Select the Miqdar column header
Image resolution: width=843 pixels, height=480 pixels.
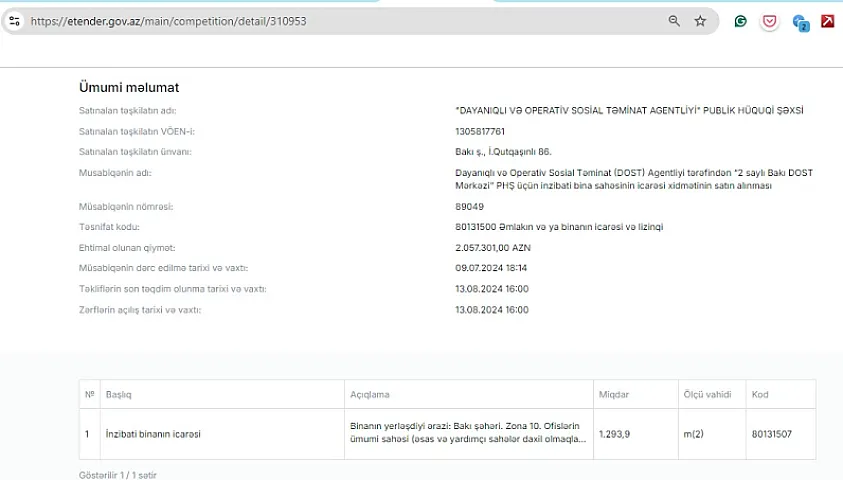(x=636, y=394)
